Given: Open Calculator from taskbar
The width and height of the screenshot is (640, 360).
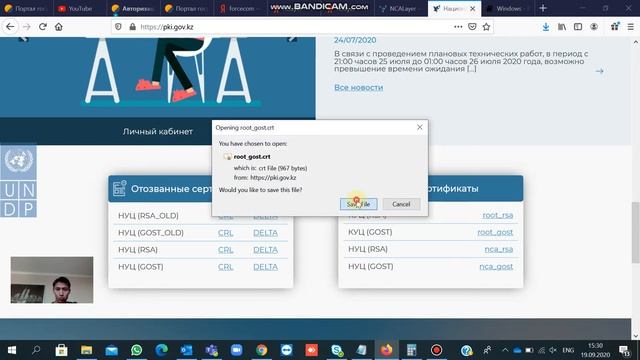Looking at the screenshot, I should tap(411, 350).
